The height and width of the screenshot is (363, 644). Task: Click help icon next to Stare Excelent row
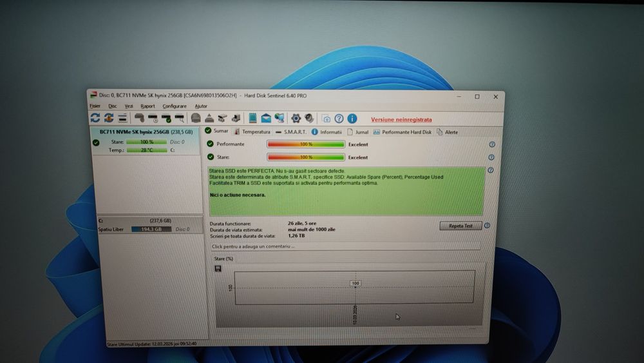pyautogui.click(x=491, y=157)
